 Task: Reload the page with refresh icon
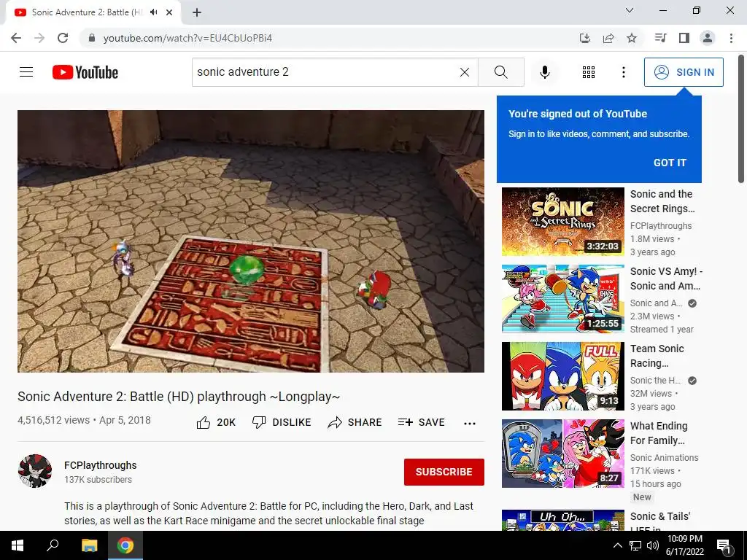point(63,38)
